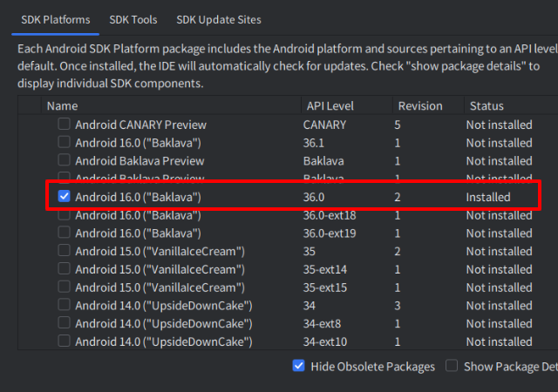The width and height of the screenshot is (558, 392).
Task: Tick the Android Baklava Preview checkbox
Action: click(65, 161)
